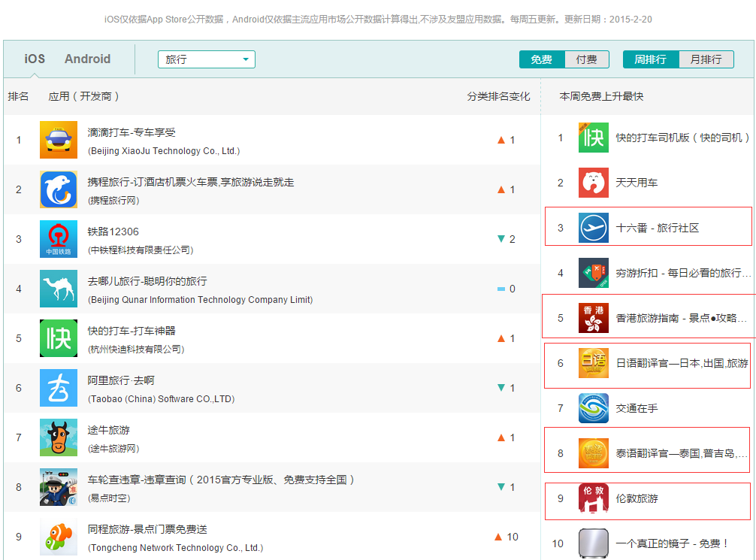The width and height of the screenshot is (756, 560).
Task: Click rank change down 2 for 铁路12306
Action: [x=507, y=239]
